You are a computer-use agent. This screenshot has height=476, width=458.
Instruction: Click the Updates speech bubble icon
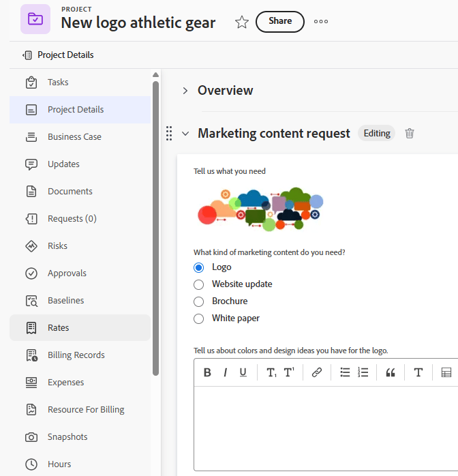point(31,164)
